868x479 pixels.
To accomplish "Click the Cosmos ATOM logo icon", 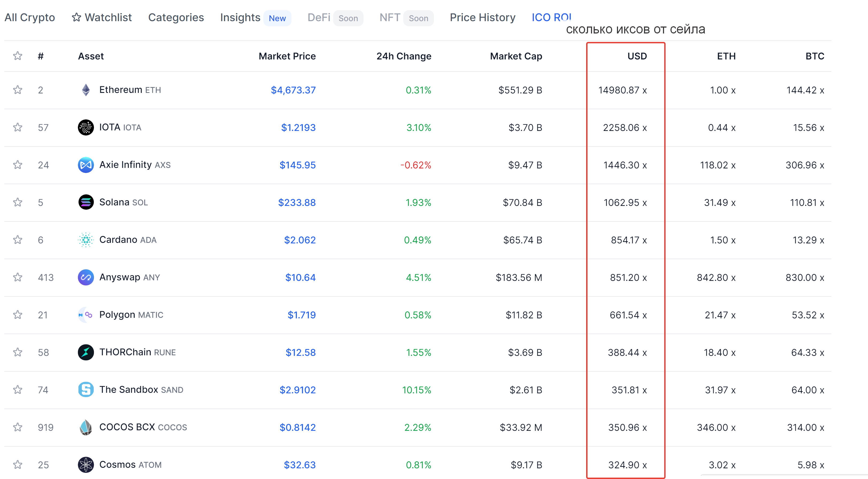I will (x=86, y=465).
